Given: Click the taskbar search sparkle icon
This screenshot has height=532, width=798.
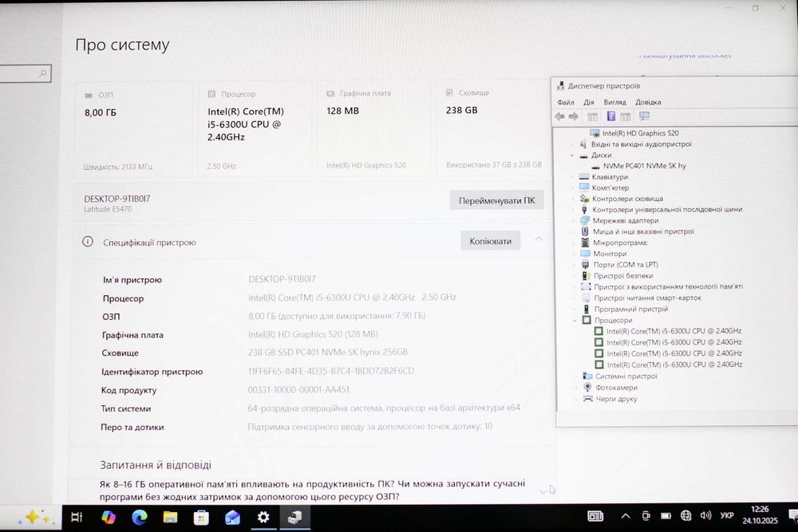Looking at the screenshot, I should point(34,518).
